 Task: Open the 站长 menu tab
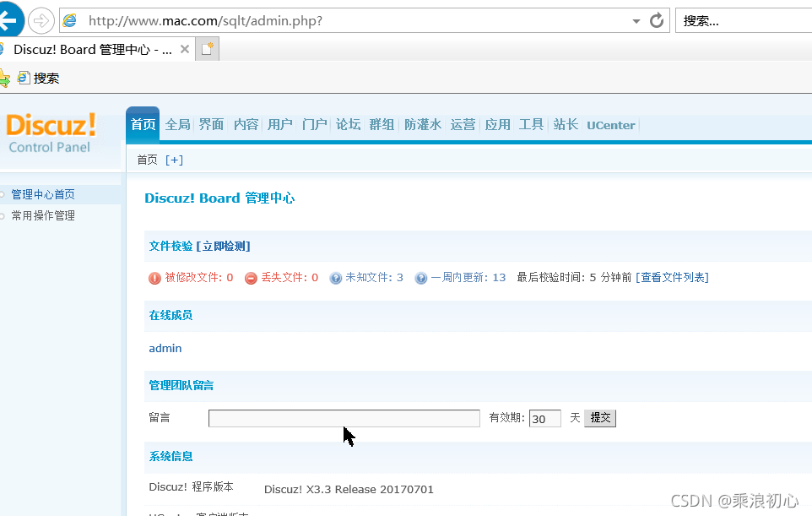566,124
